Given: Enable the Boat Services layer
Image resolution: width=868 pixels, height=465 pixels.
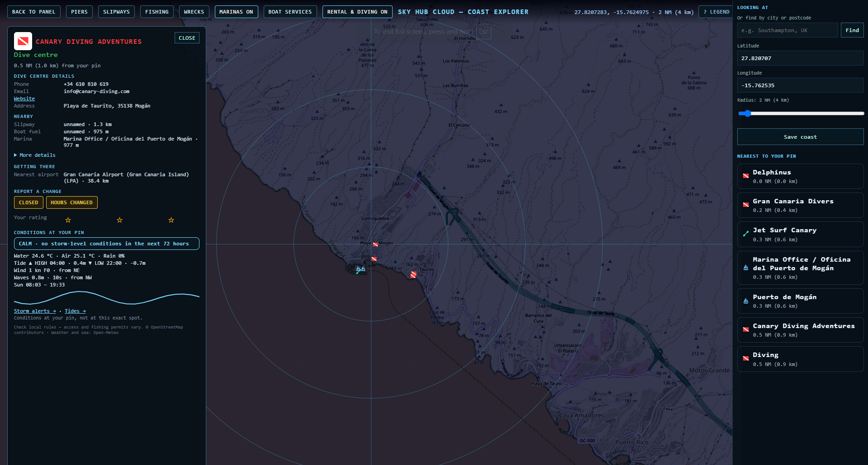Looking at the screenshot, I should (290, 12).
